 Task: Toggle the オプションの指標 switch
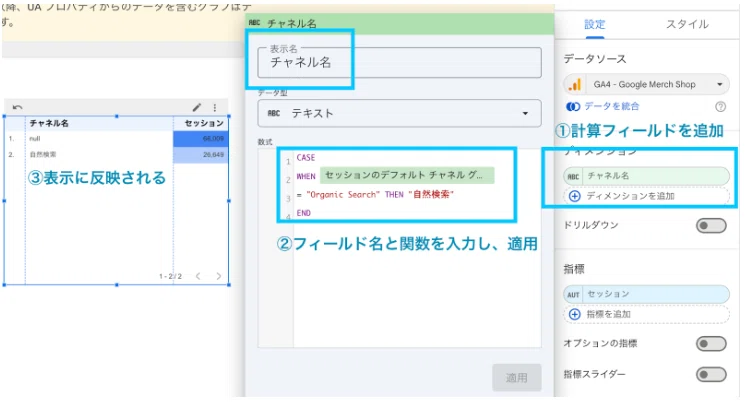[x=711, y=343]
